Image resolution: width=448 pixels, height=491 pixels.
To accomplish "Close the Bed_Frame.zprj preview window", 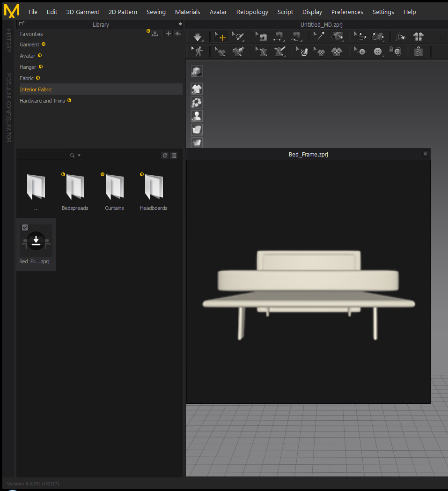I will [425, 154].
